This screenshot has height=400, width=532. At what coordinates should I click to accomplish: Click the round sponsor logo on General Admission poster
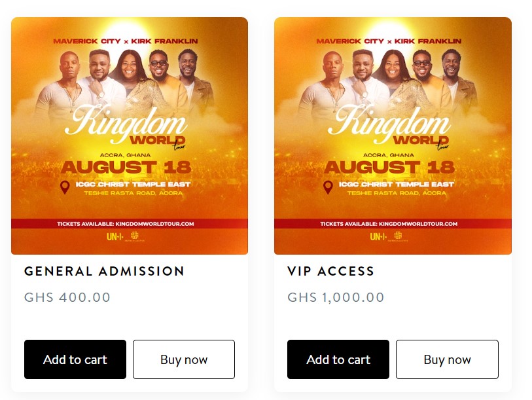pos(135,236)
